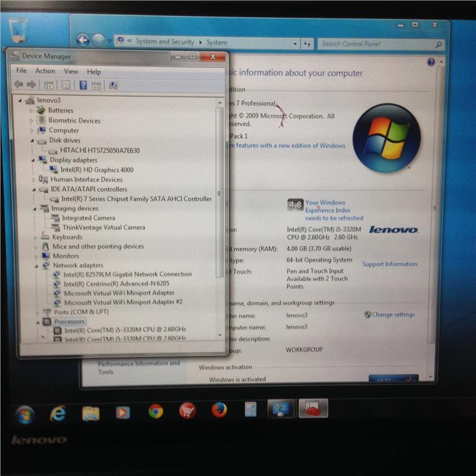Expand the Batteries node

click(x=31, y=111)
